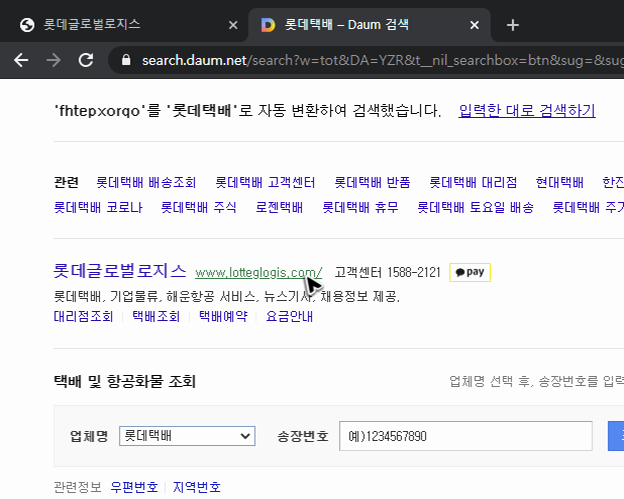Image resolution: width=624 pixels, height=499 pixels.
Task: Open related search 롯데택배 대리점
Action: tap(473, 182)
